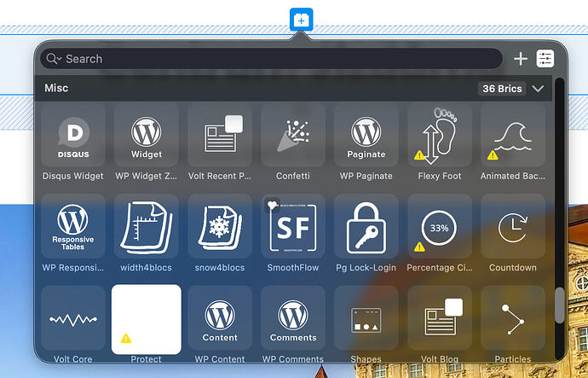Select the SmoothFlow bric
The image size is (588, 378).
pyautogui.click(x=293, y=226)
